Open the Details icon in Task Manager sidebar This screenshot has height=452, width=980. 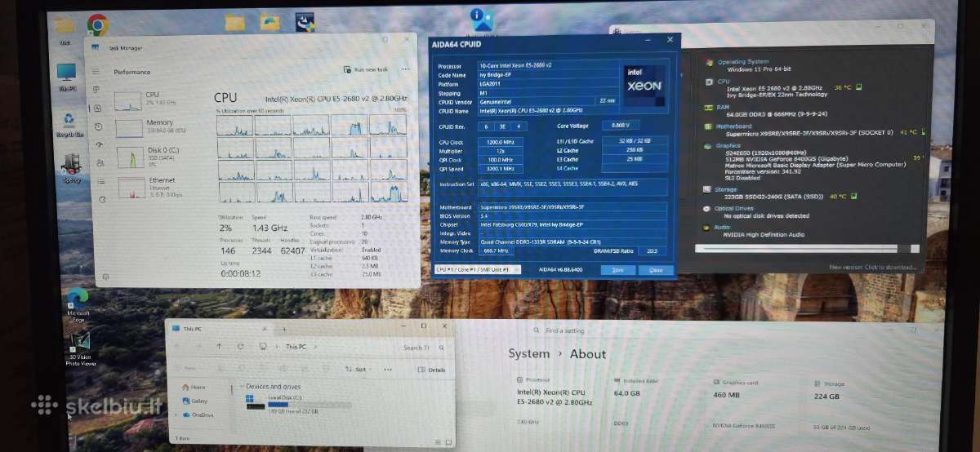point(101,180)
